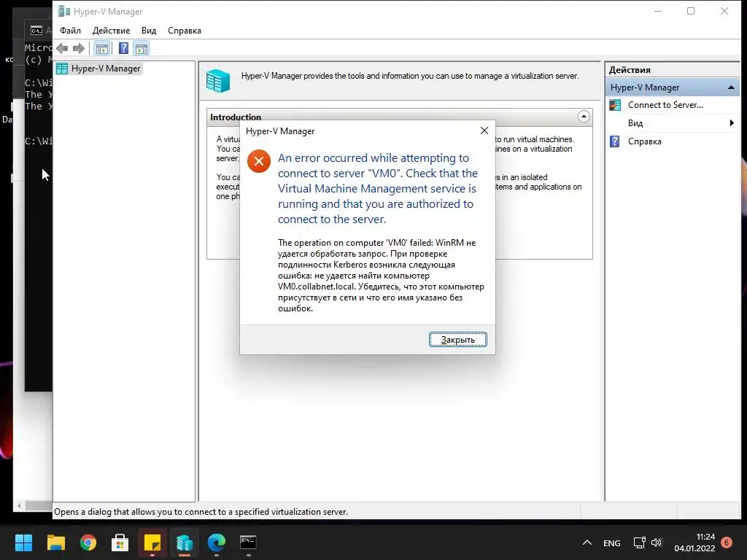The width and height of the screenshot is (747, 560).
Task: Click the red error icon in the dialog
Action: [x=259, y=161]
